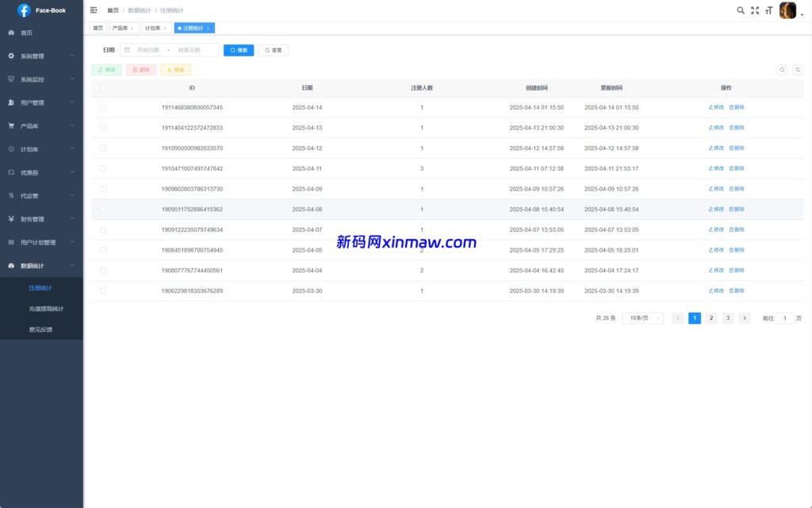Viewport: 812px width, 508px height.
Task: Click the table refresh icon above the列表
Action: pos(797,70)
